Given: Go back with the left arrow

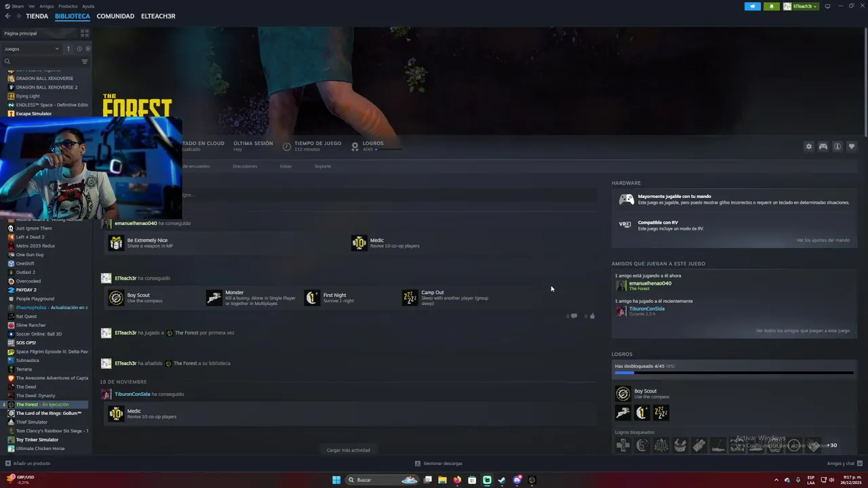Looking at the screenshot, I should 7,16.
